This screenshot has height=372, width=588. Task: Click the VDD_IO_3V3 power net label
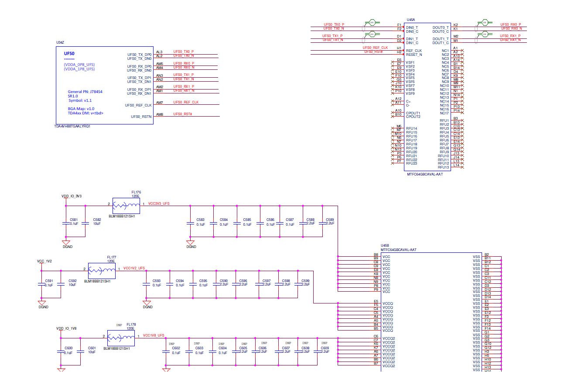click(72, 196)
